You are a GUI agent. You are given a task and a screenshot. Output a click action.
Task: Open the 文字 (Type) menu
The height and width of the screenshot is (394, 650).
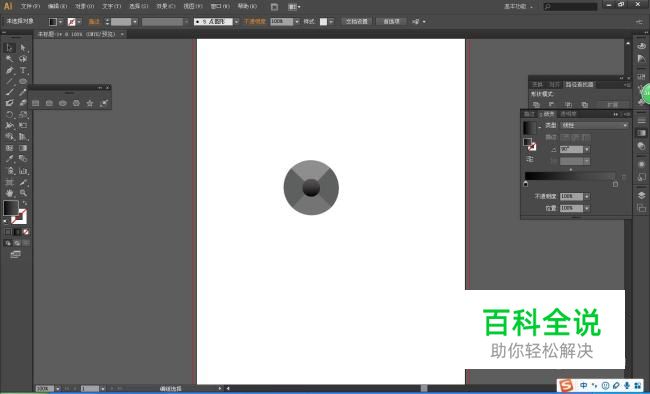(112, 6)
